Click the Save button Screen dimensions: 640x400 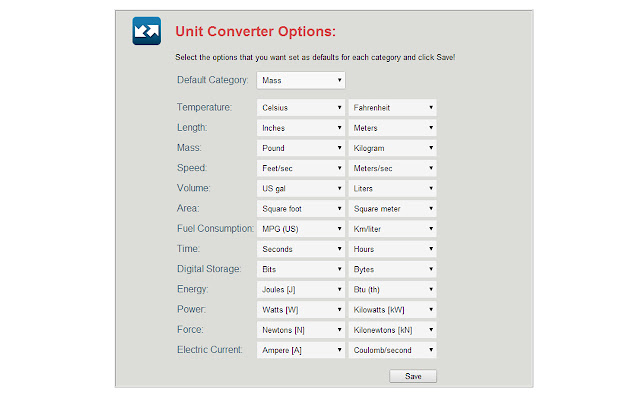pos(413,376)
